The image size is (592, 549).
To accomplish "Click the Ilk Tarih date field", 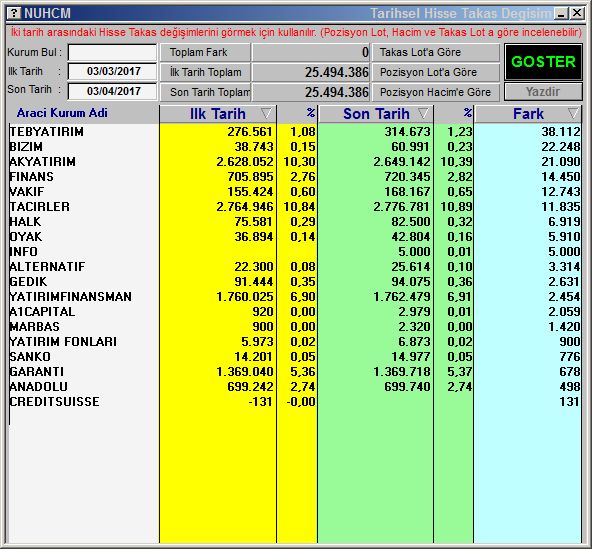I will [112, 71].
